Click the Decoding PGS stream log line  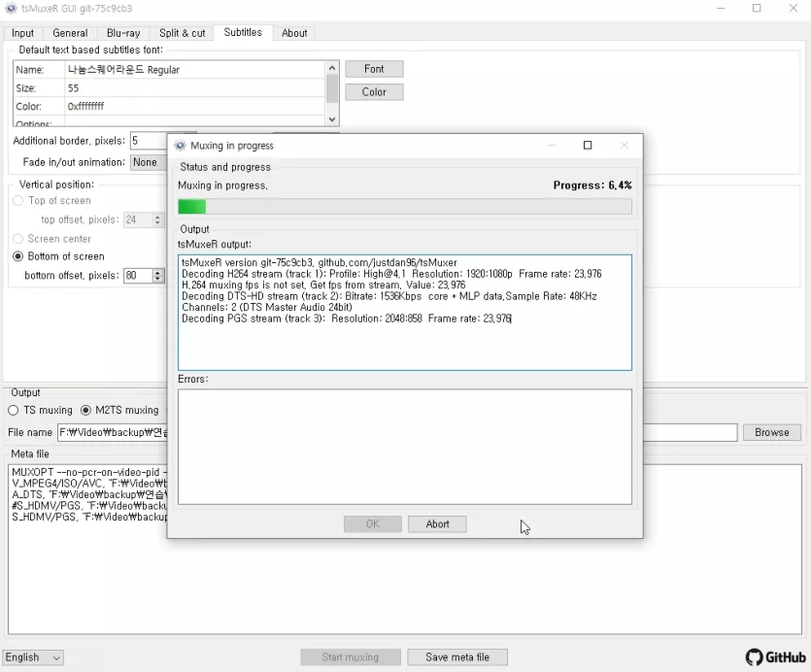(x=346, y=319)
